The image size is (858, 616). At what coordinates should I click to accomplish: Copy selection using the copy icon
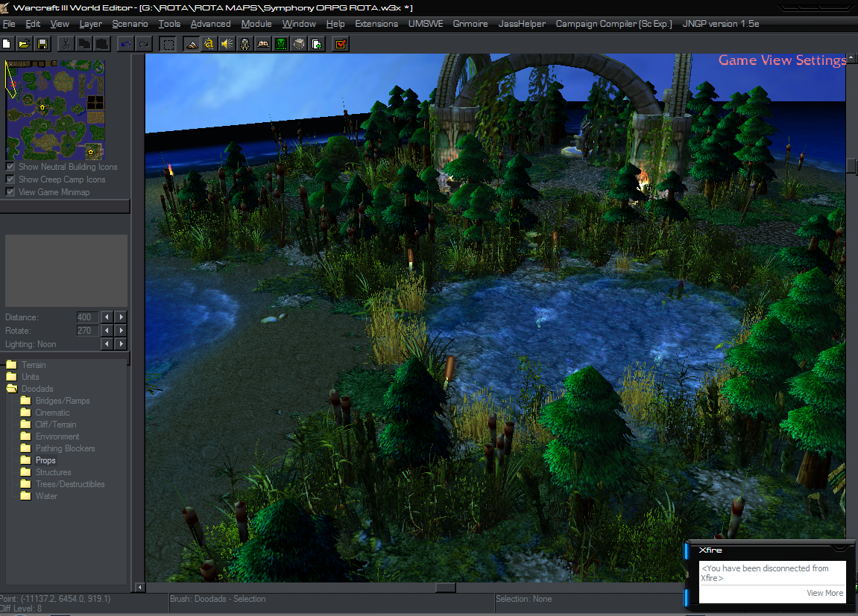83,44
